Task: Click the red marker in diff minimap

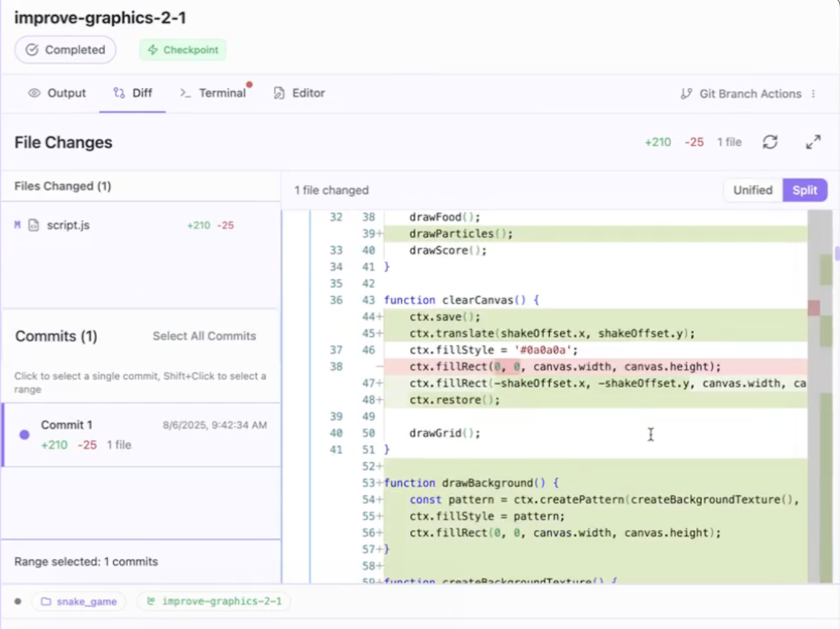Action: tap(814, 307)
